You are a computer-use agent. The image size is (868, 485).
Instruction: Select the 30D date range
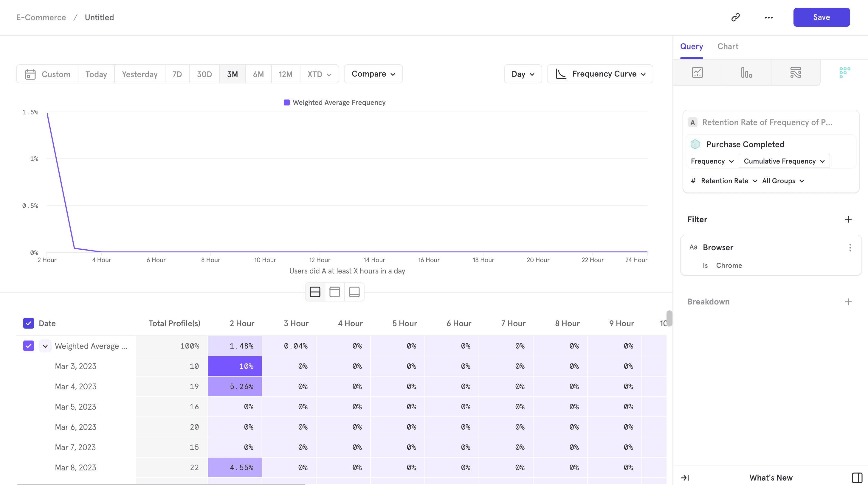204,74
